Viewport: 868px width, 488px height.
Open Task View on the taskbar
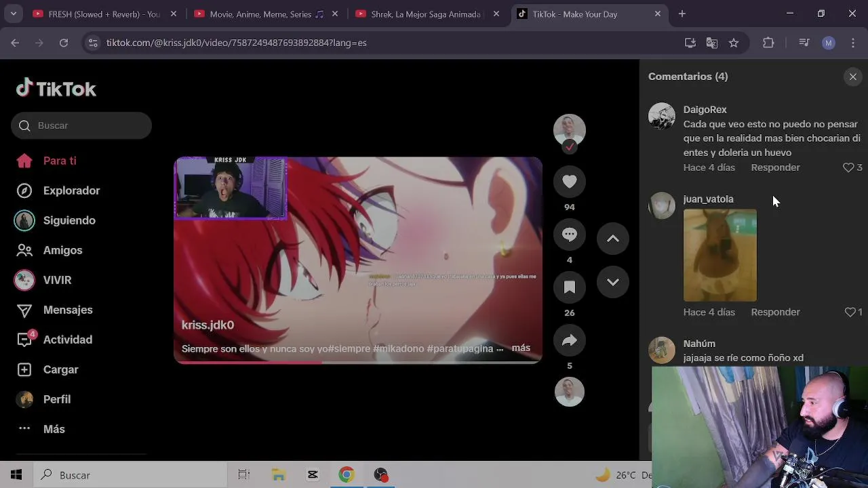(244, 475)
